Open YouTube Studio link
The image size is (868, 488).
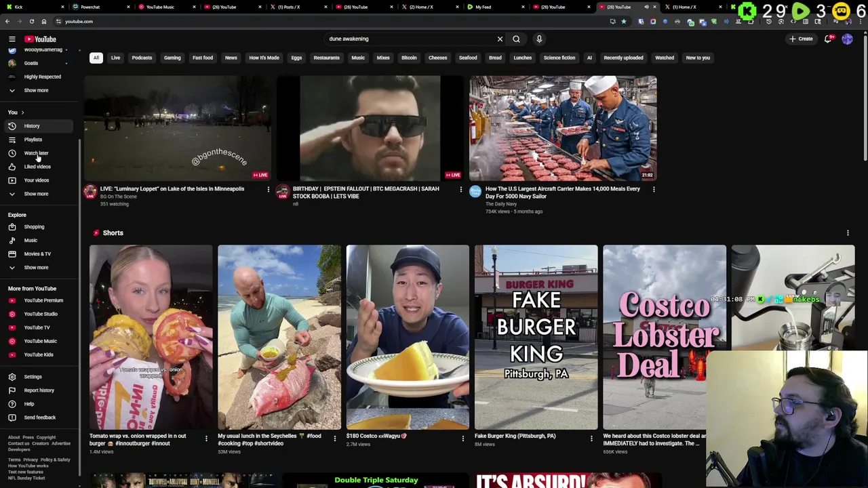tap(39, 314)
